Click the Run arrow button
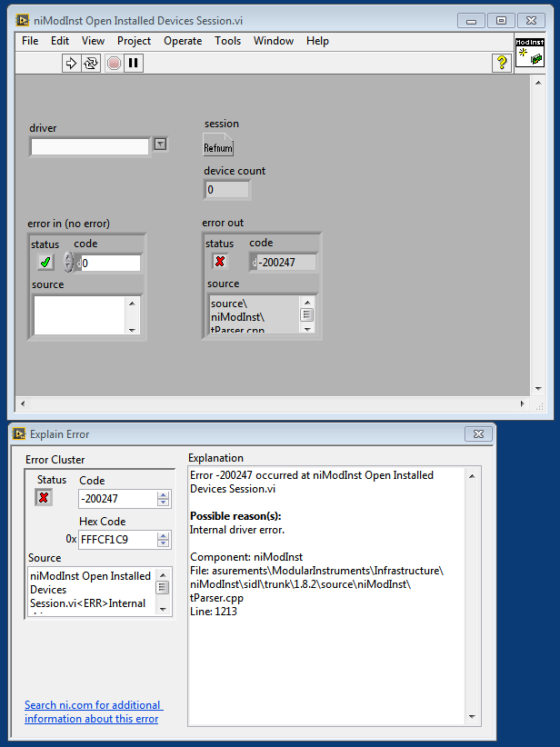The width and height of the screenshot is (560, 747). pyautogui.click(x=71, y=63)
